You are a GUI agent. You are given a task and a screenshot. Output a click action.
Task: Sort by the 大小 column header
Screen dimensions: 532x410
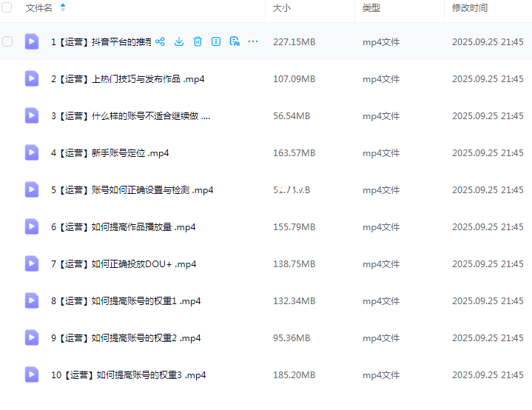(282, 7)
